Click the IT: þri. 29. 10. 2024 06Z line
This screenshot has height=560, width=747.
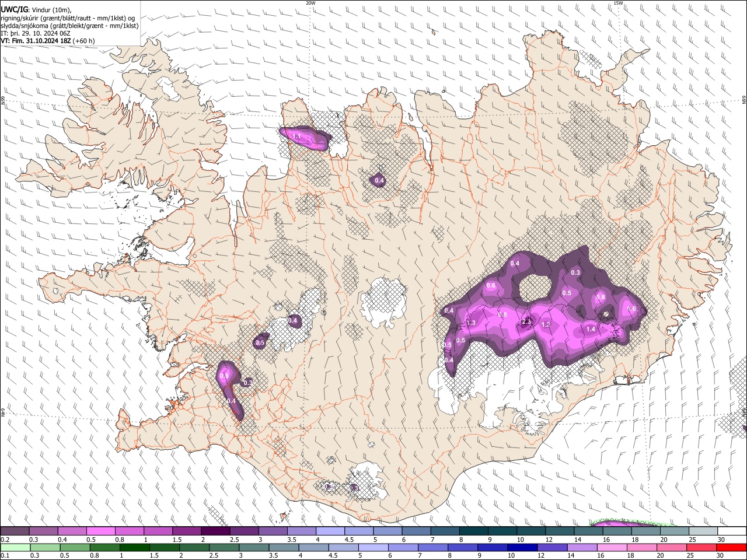click(x=36, y=33)
